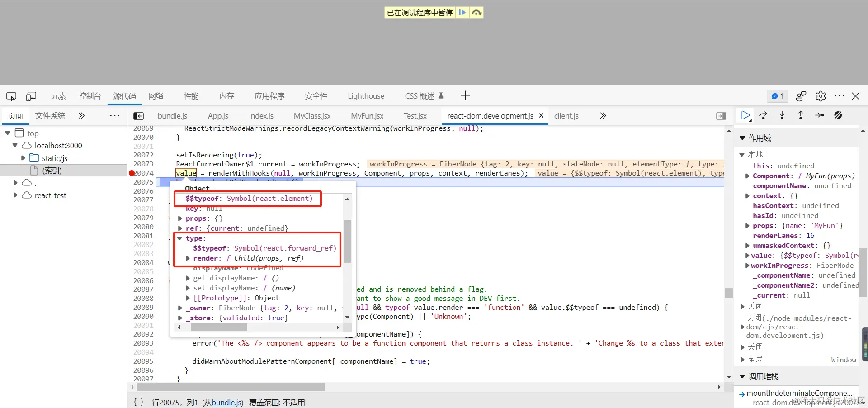Collapse the top frame tree node

[8, 133]
